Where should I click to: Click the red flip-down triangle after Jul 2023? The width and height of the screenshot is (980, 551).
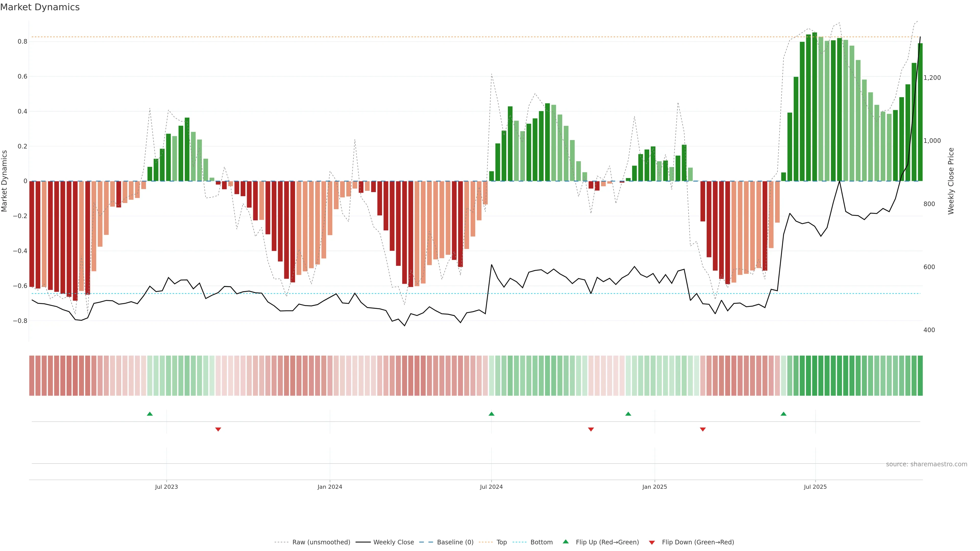[218, 429]
